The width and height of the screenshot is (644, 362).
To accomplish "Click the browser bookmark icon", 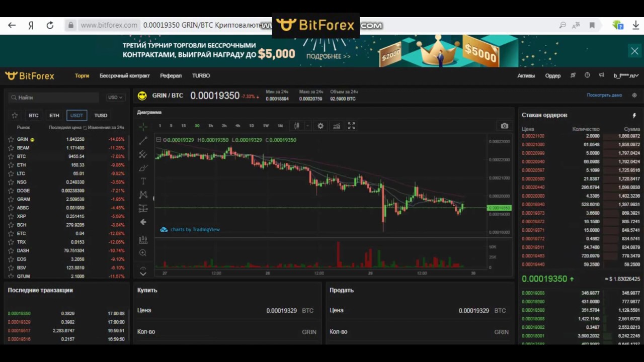I will (x=592, y=25).
